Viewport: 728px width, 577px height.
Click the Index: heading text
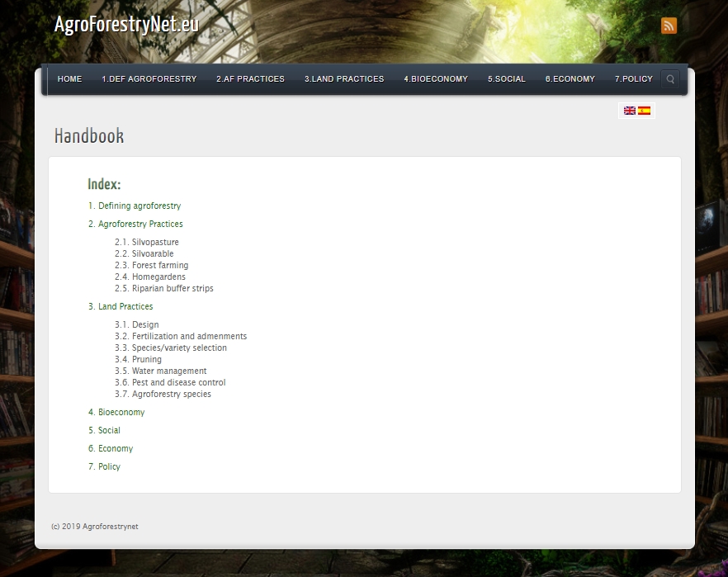(104, 184)
